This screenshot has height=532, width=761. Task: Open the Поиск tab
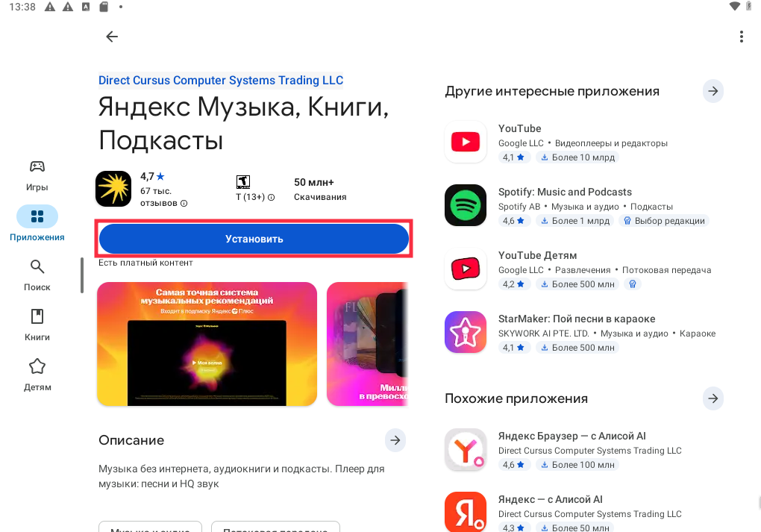pyautogui.click(x=37, y=275)
